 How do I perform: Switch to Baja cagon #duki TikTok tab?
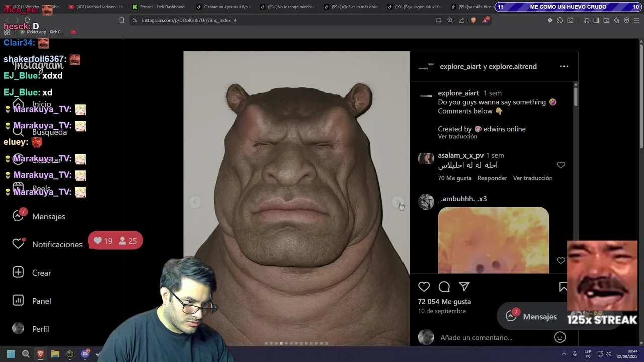pos(414,7)
